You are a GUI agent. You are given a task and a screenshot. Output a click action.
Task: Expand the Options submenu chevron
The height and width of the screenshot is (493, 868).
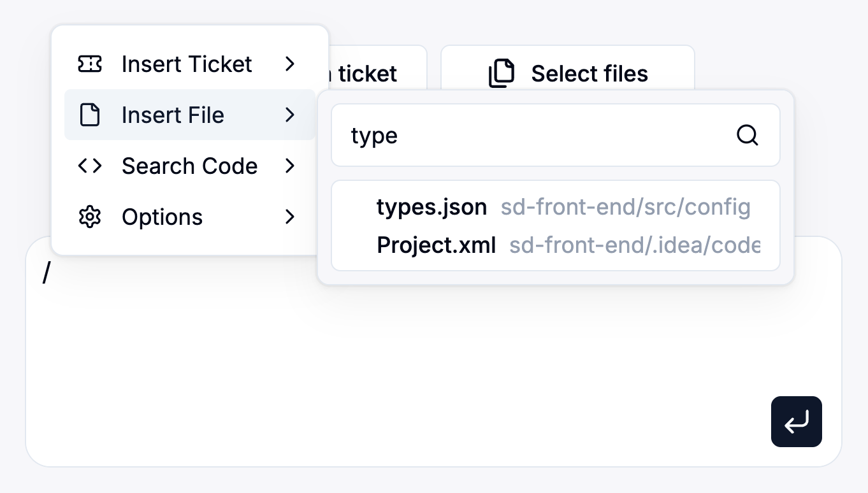(290, 217)
